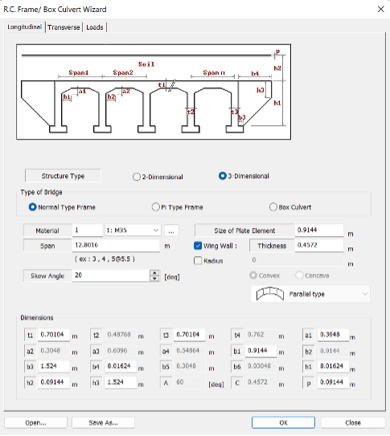
Task: Disable the Wing Wall checkbox
Action: tap(198, 246)
